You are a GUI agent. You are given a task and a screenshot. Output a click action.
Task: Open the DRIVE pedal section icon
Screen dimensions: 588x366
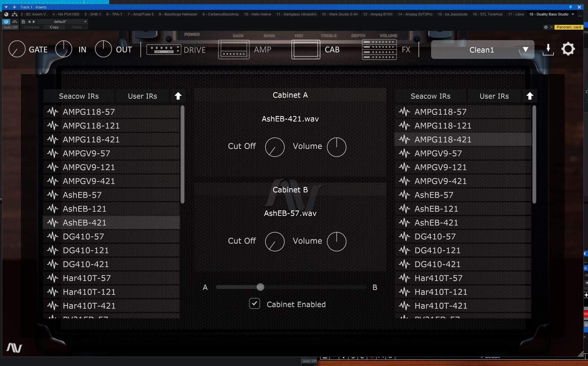pyautogui.click(x=164, y=50)
